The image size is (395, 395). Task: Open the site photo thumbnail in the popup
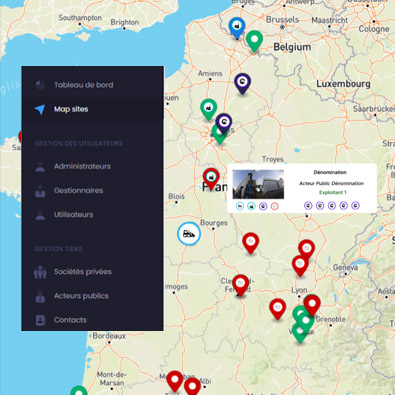click(x=258, y=184)
